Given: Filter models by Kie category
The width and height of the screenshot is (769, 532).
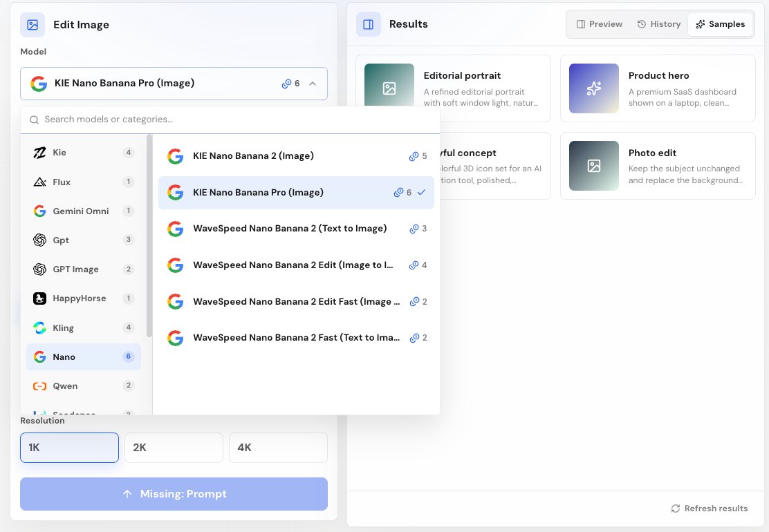Looking at the screenshot, I should tap(84, 153).
